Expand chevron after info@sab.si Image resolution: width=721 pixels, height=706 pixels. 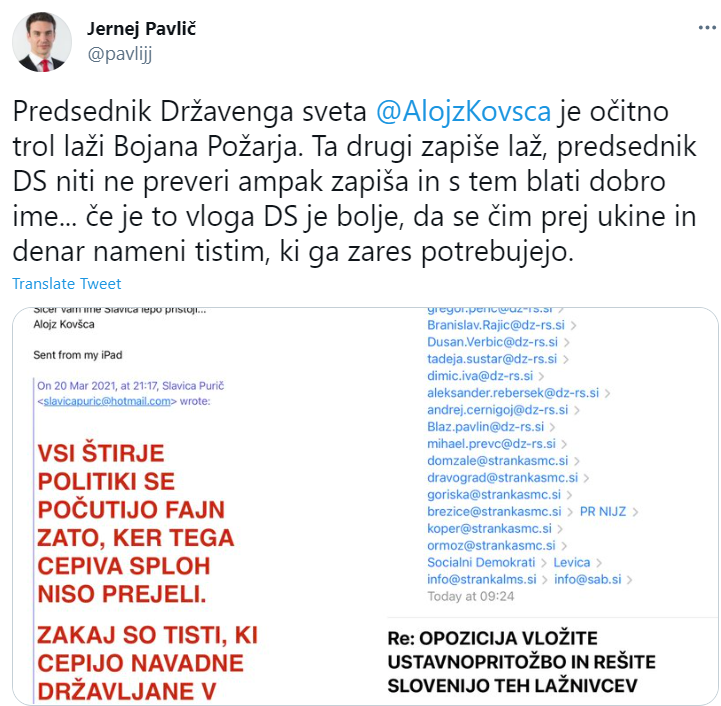(x=629, y=580)
